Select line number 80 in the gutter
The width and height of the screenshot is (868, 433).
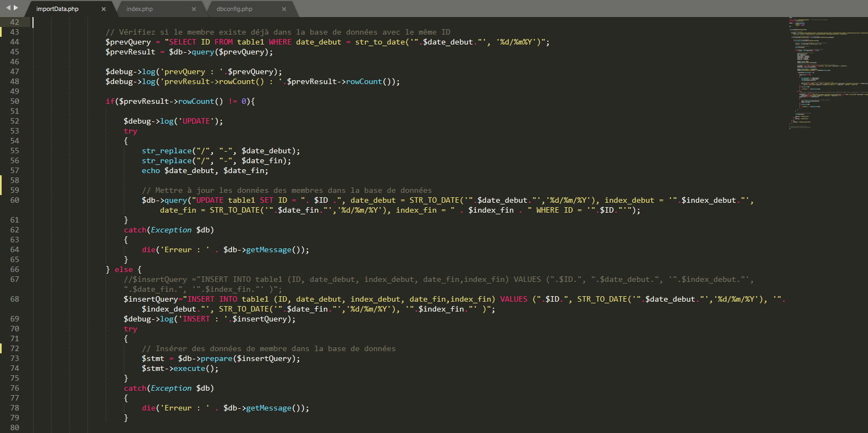(x=15, y=428)
